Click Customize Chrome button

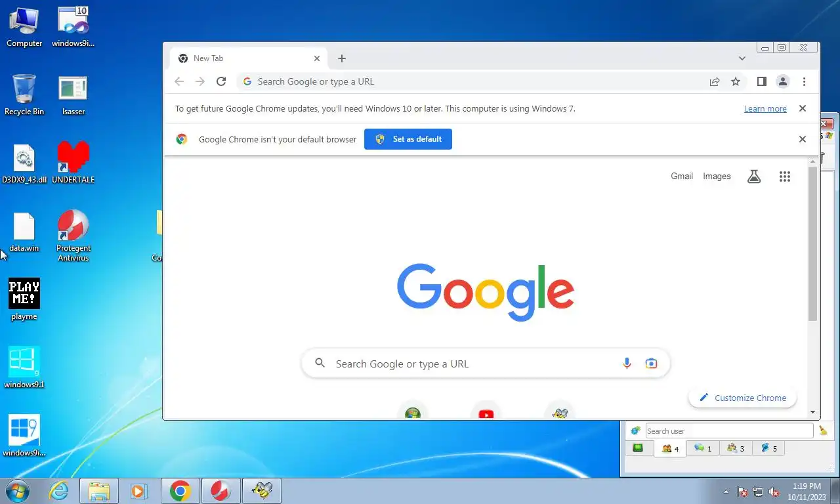point(742,398)
